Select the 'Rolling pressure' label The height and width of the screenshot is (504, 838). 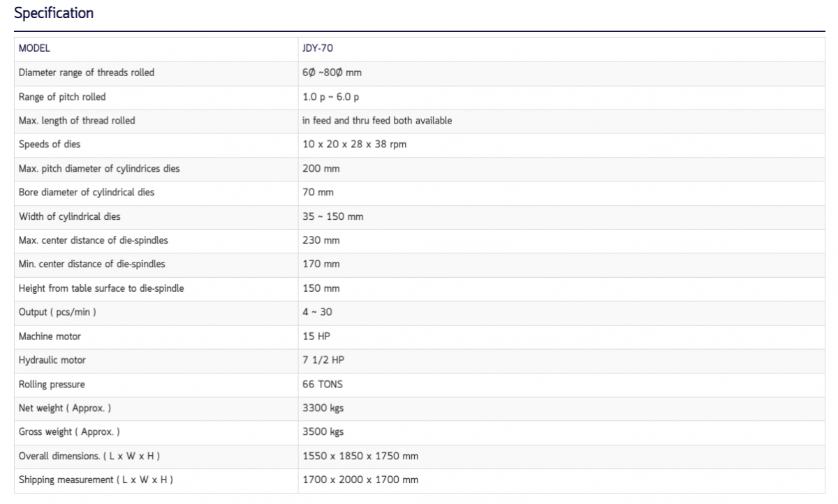52,384
